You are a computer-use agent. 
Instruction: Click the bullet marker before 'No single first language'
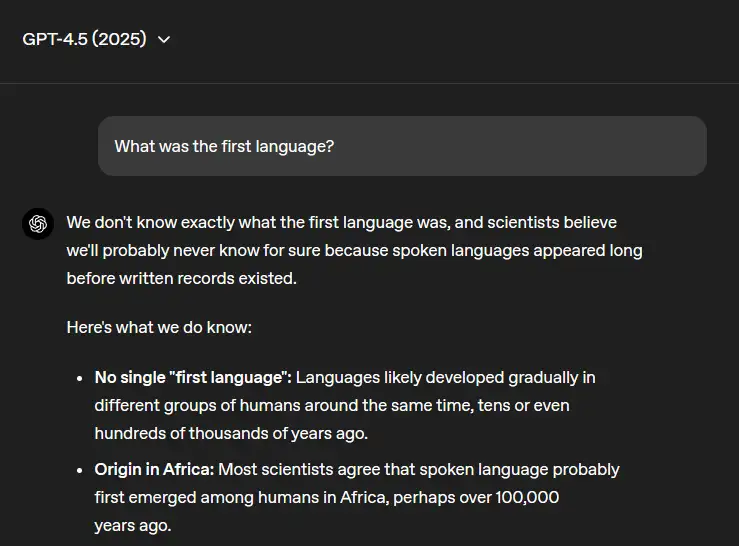79,378
